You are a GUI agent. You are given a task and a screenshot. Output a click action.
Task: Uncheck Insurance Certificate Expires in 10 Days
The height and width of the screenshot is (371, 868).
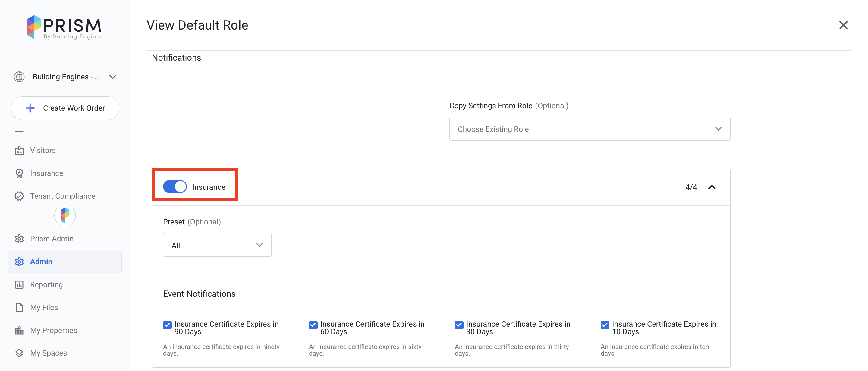[605, 325]
